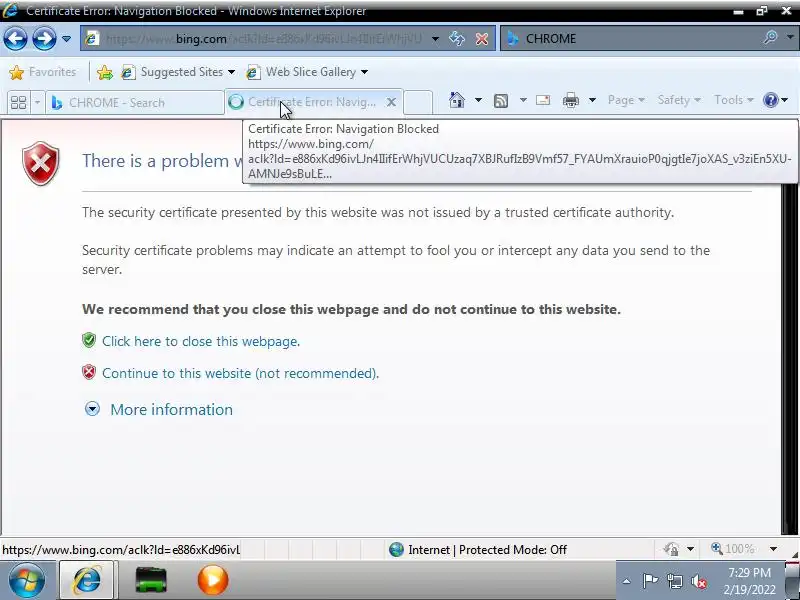Click the network tray icon
Viewport: 800px width, 600px height.
pos(674,581)
